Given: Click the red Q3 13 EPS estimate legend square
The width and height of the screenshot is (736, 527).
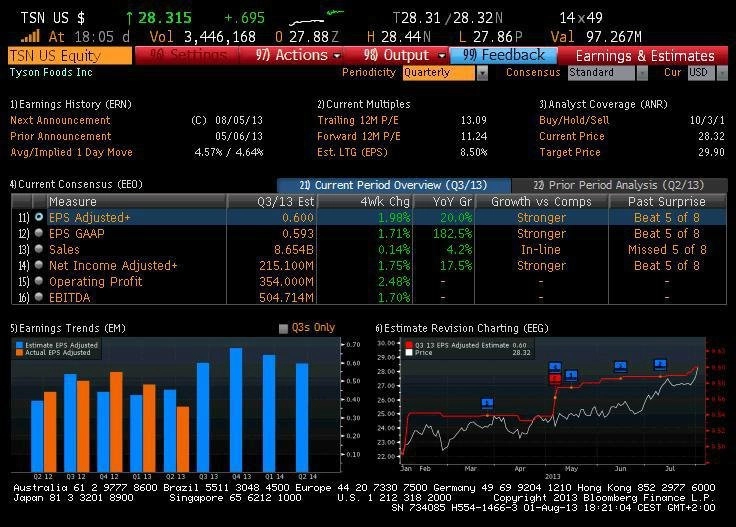Looking at the screenshot, I should 409,345.
